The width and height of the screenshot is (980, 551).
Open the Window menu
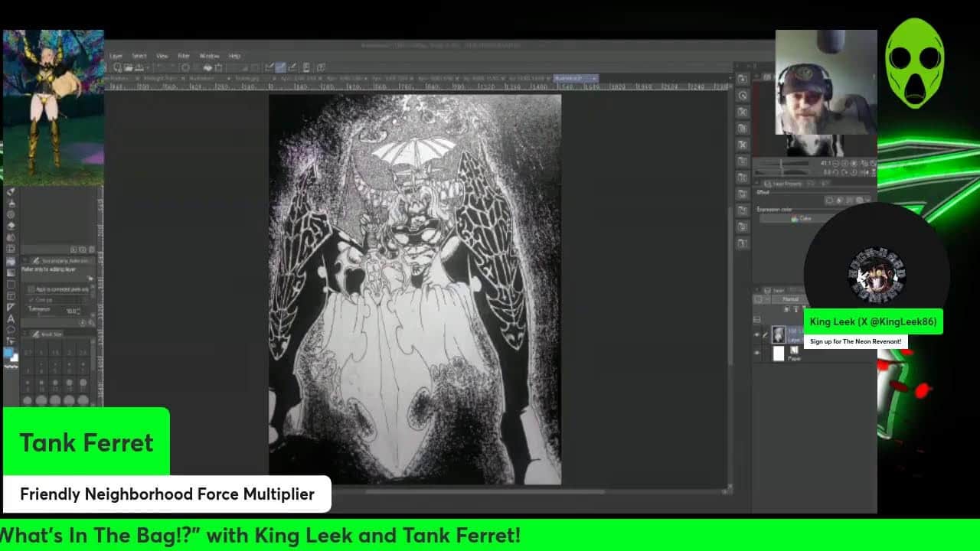[209, 56]
